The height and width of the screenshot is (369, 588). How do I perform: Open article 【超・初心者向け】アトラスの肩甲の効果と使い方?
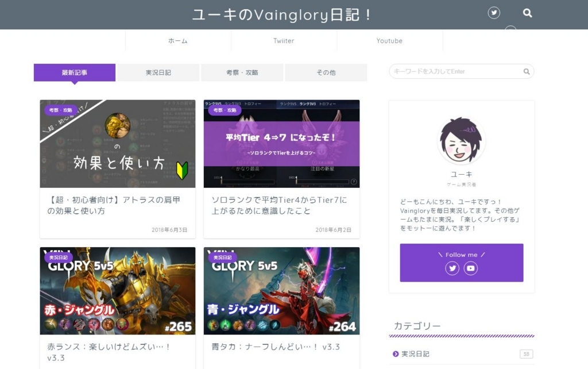114,205
